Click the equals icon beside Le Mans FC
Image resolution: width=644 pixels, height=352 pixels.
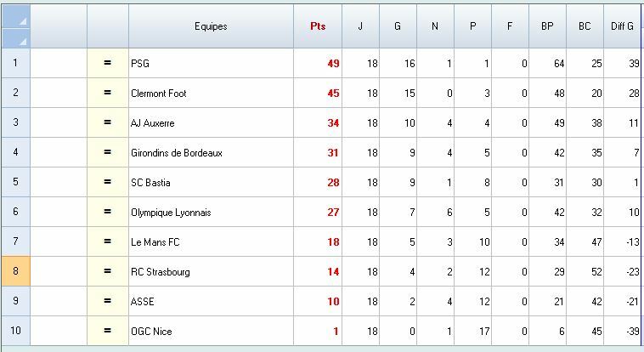point(107,242)
